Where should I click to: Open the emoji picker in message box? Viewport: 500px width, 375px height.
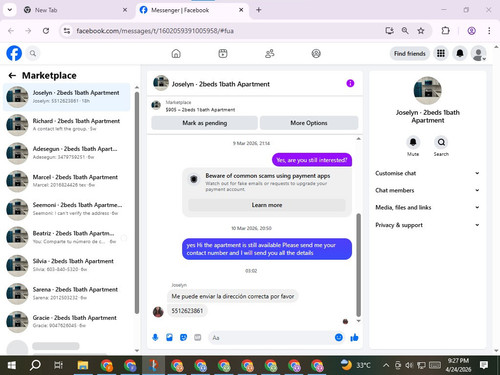pos(339,338)
